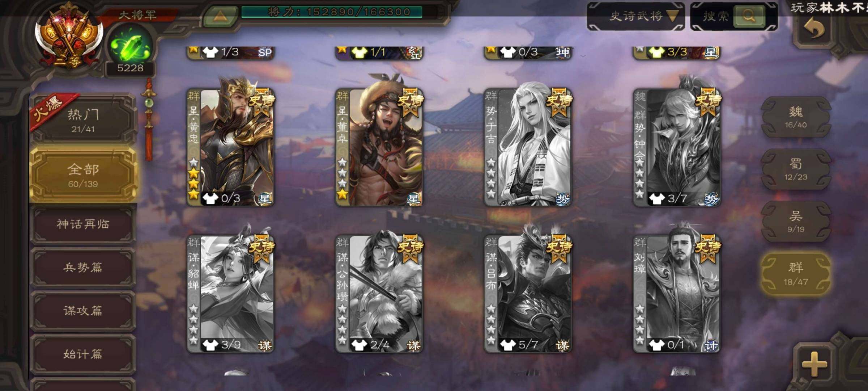This screenshot has height=391, width=868.
Task: Click the up-arrow button beside power bar
Action: [x=220, y=16]
